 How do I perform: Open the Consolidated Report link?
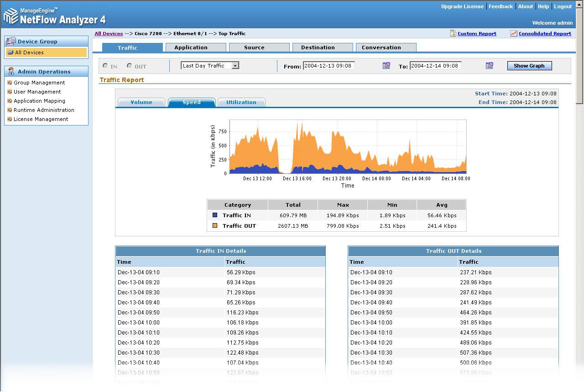[545, 33]
